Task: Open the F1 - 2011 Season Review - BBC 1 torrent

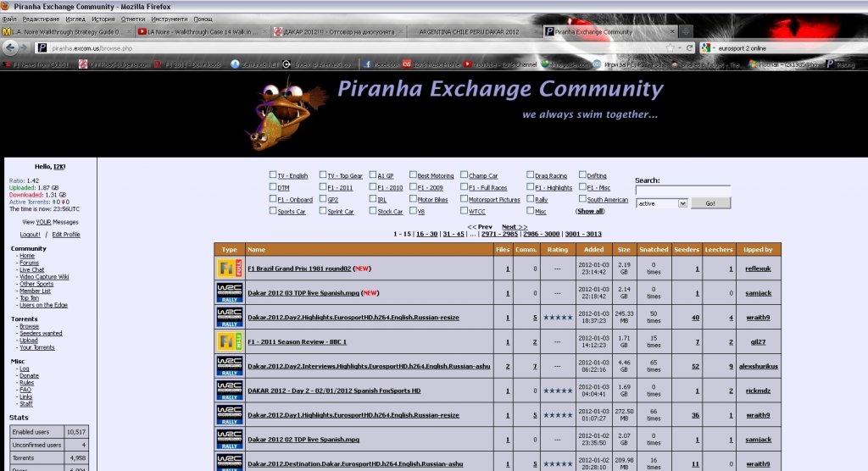Action: [298, 342]
